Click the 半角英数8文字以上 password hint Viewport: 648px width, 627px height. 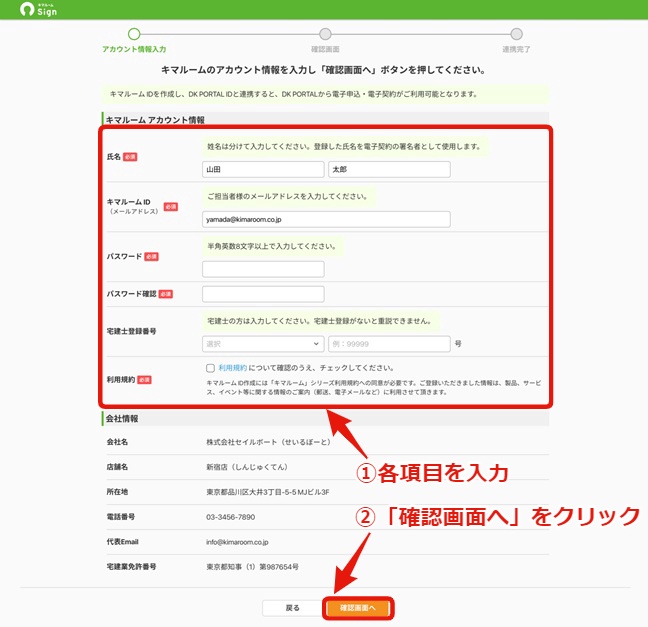[x=272, y=246]
